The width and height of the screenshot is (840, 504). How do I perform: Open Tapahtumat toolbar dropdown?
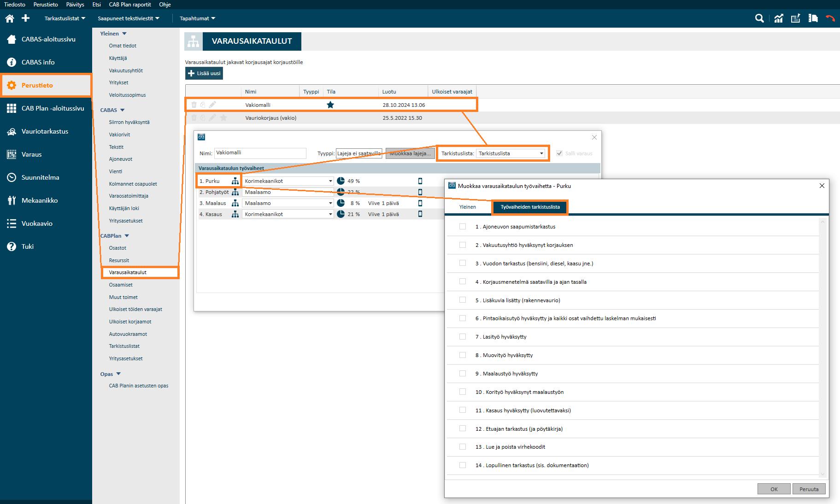coord(197,18)
